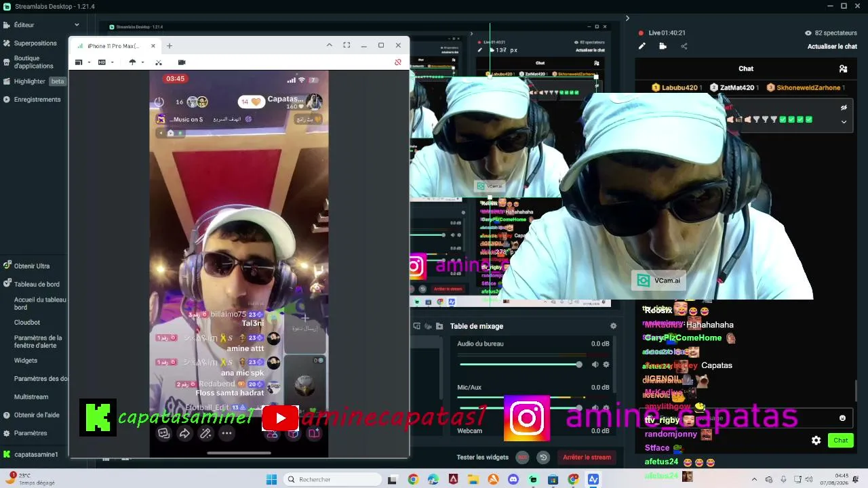Start recording with the camcorder icon
Screen dimensions: 868x488
click(x=182, y=62)
